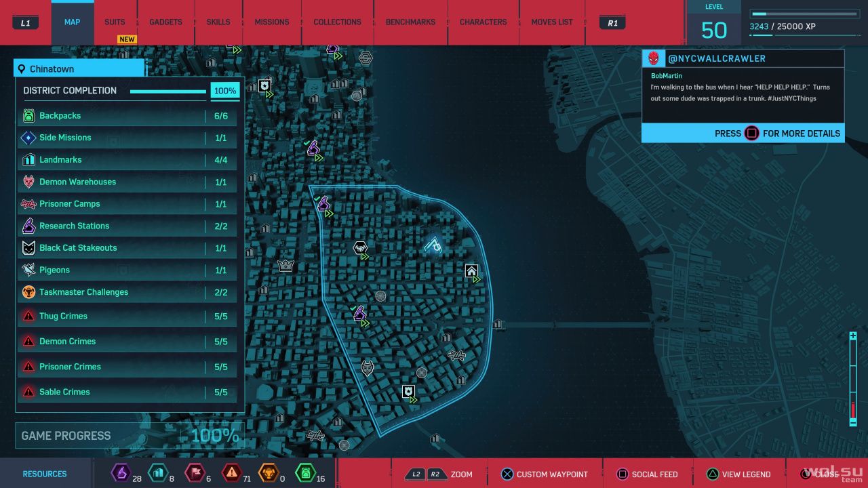868x488 pixels.
Task: Select the crown marker on the map
Action: pos(285,265)
